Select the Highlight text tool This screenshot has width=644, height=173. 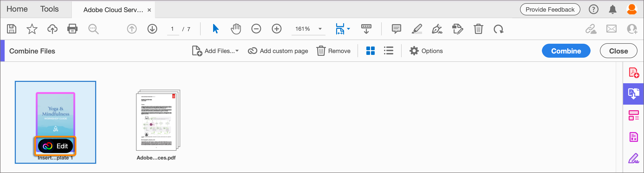click(x=417, y=29)
